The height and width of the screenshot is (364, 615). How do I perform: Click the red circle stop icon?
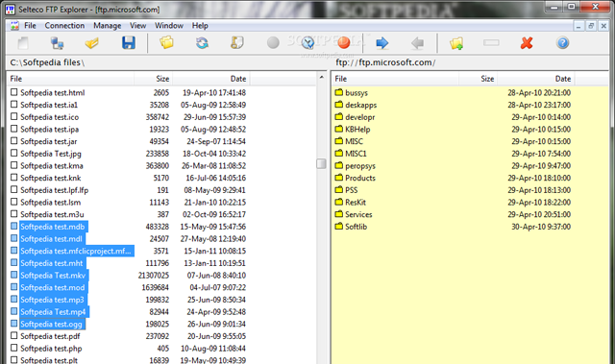(344, 42)
